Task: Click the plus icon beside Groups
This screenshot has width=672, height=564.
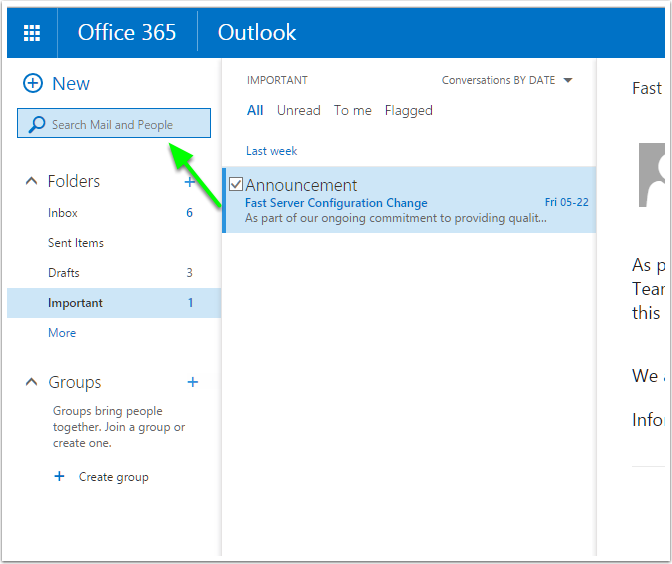Action: (193, 382)
